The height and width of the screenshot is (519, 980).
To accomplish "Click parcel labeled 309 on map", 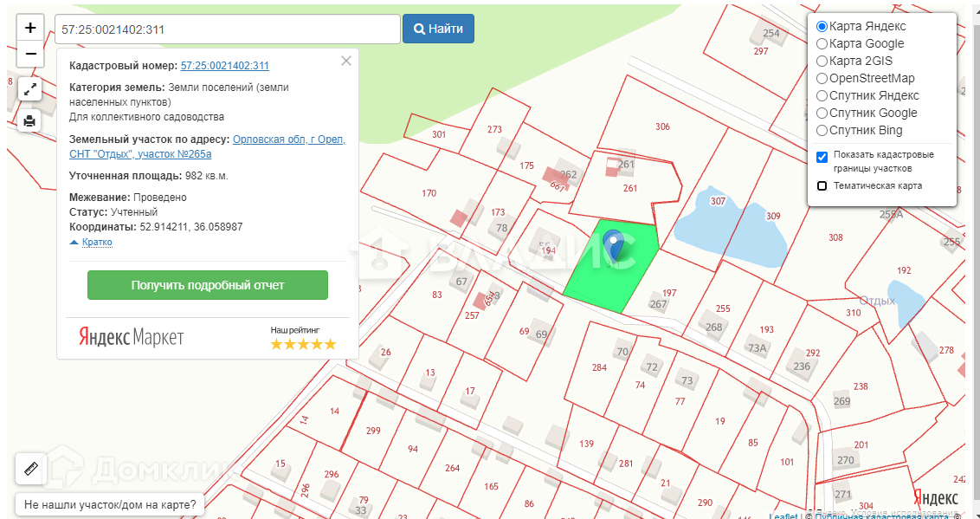I will point(773,217).
